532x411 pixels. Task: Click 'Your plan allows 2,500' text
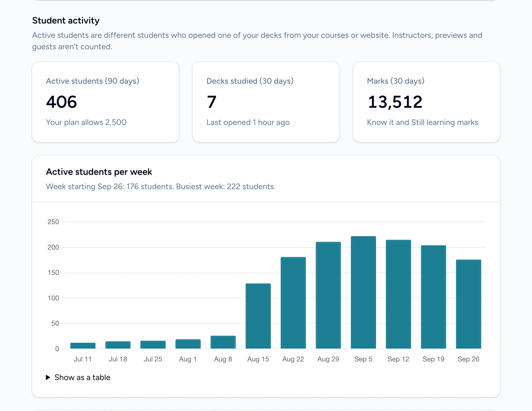(86, 122)
